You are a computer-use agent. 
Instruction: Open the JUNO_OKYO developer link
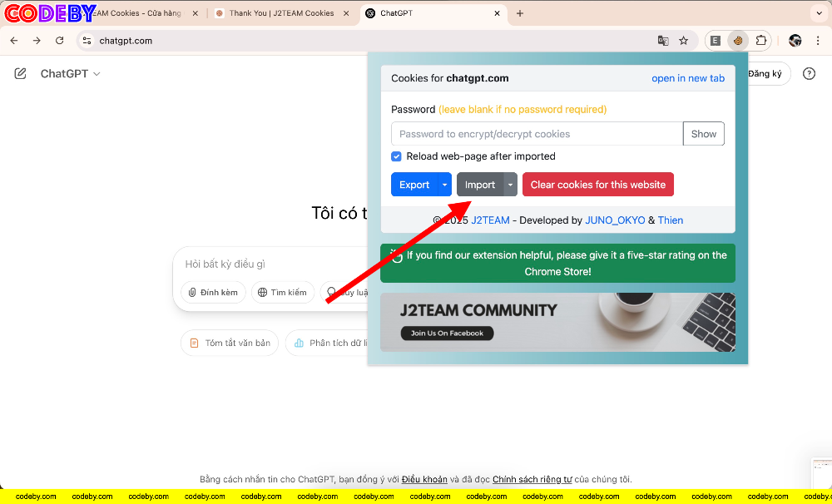(x=615, y=220)
